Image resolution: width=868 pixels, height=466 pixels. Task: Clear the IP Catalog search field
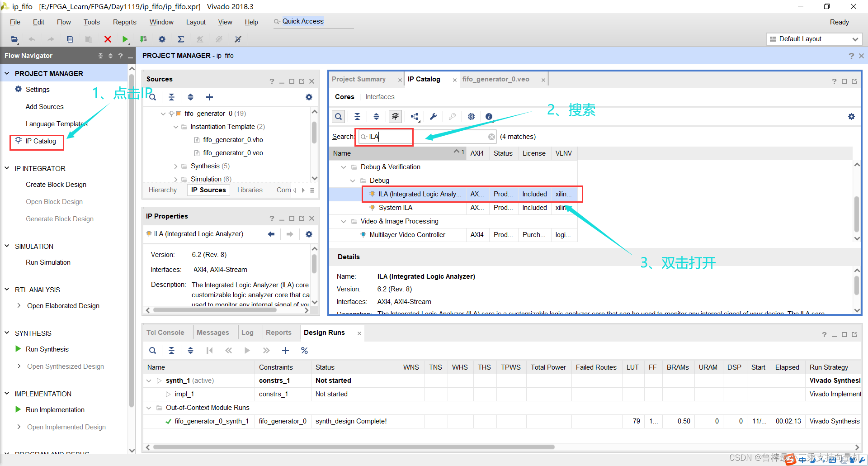[491, 137]
